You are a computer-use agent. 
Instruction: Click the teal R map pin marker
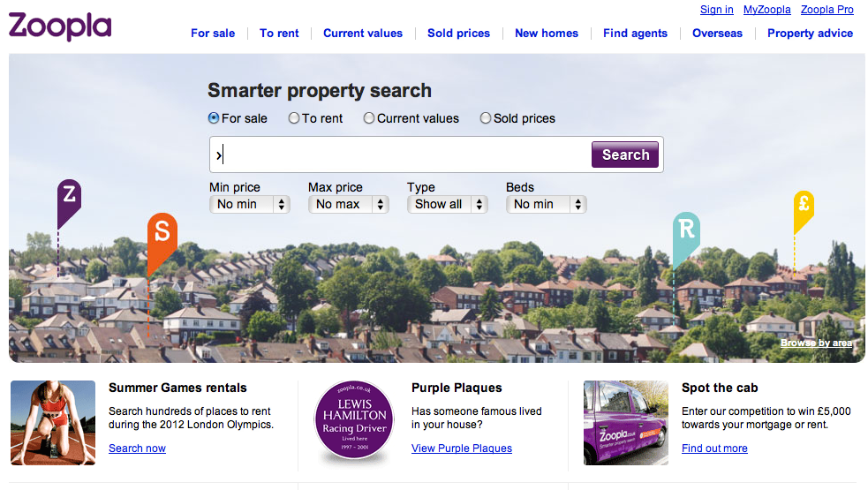pyautogui.click(x=686, y=231)
